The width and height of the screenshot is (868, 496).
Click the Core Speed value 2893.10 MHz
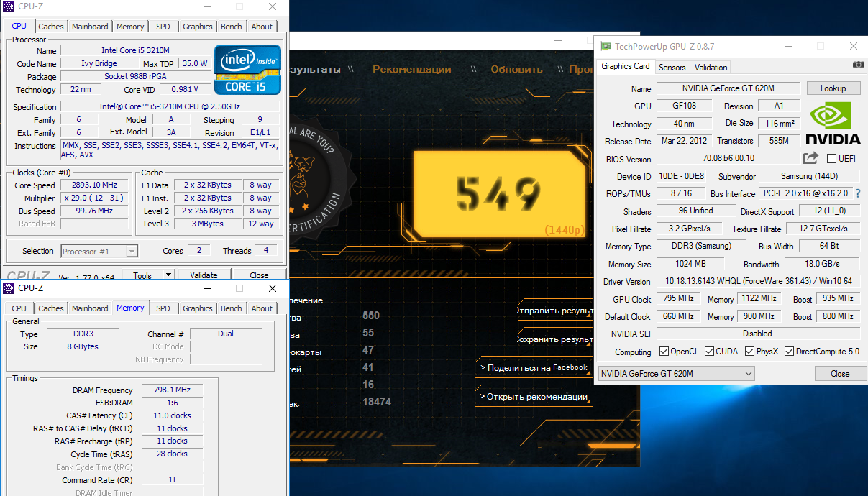94,185
